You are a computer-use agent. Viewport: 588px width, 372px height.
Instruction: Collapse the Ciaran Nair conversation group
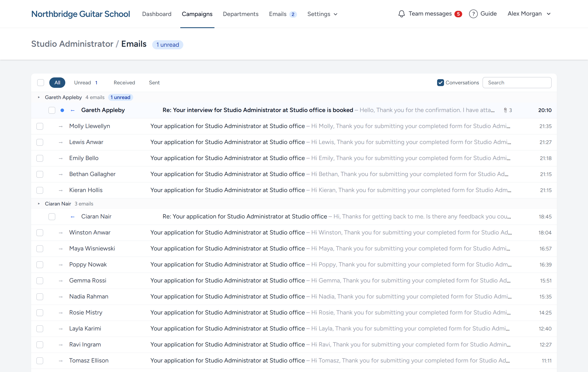39,204
